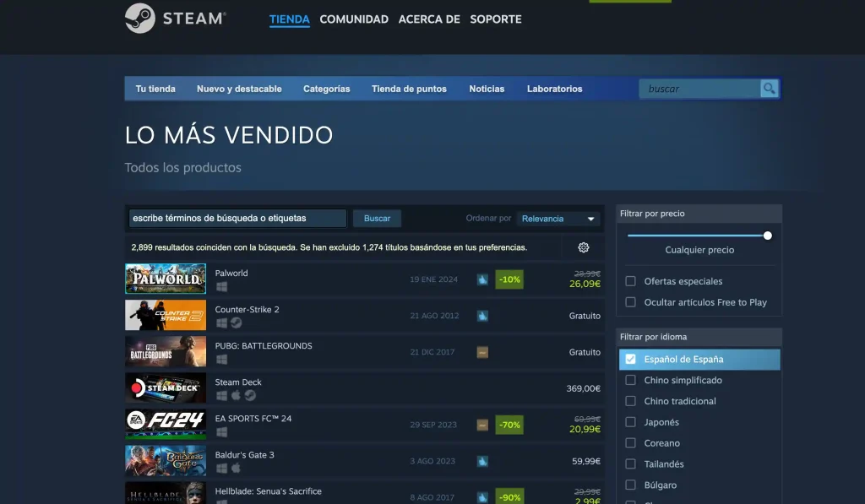Go to COMUNIDAD top tab
This screenshot has height=504, width=865.
pos(354,19)
